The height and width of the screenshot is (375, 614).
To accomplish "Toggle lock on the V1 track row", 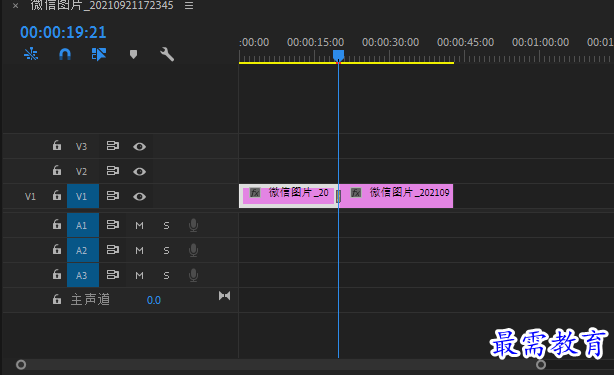I will (57, 195).
